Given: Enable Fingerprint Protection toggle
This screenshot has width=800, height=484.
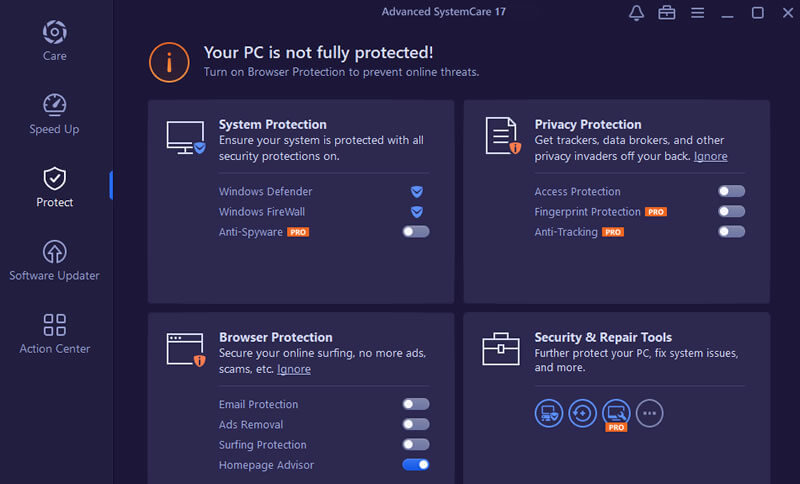Looking at the screenshot, I should click(x=732, y=211).
